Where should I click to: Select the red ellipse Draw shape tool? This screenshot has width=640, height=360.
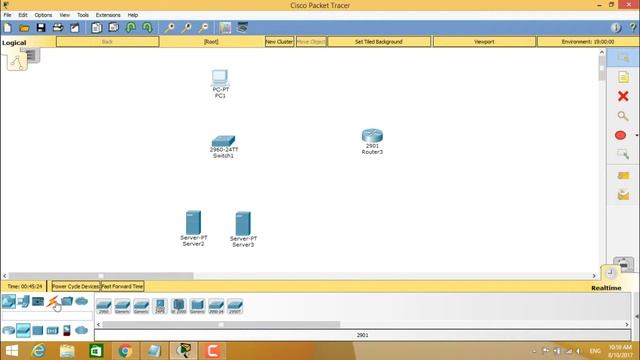[620, 135]
